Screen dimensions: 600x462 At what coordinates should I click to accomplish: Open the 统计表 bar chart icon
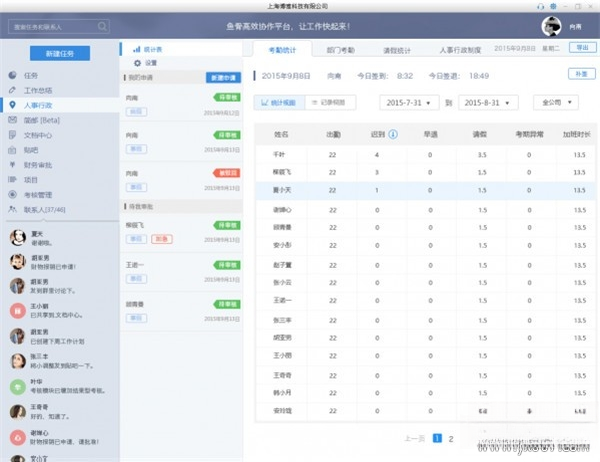[x=137, y=49]
